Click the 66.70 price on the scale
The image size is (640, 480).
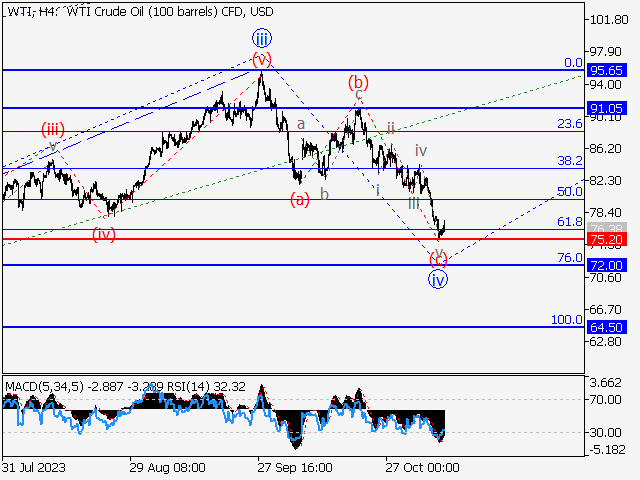point(605,309)
